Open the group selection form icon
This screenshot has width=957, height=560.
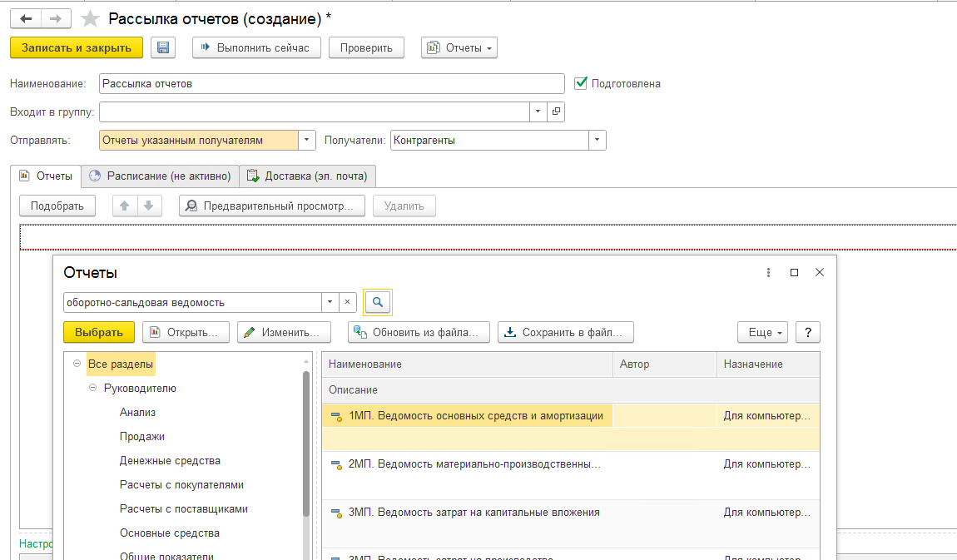[556, 112]
